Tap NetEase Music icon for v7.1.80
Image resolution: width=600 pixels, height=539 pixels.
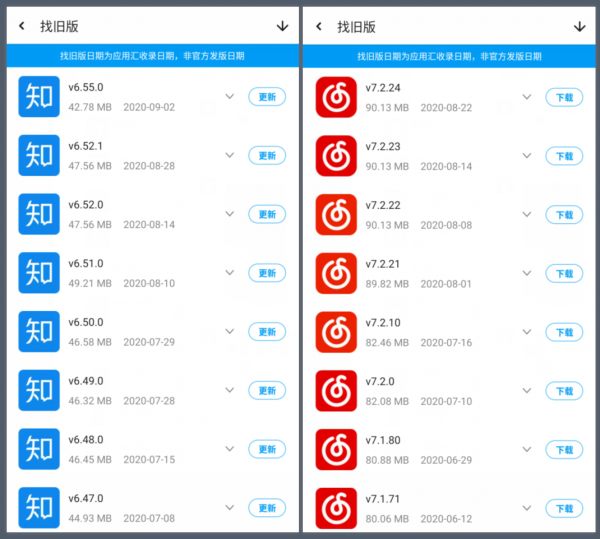(x=336, y=449)
